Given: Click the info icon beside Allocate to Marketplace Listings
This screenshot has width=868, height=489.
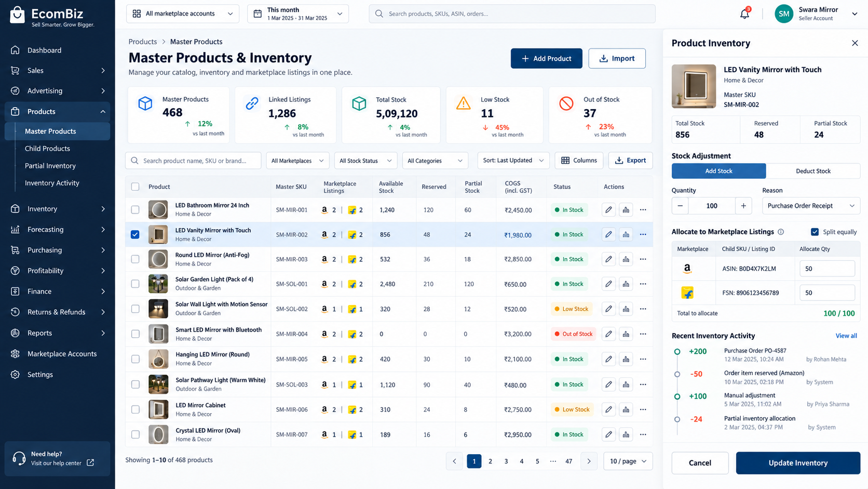Looking at the screenshot, I should (x=781, y=232).
